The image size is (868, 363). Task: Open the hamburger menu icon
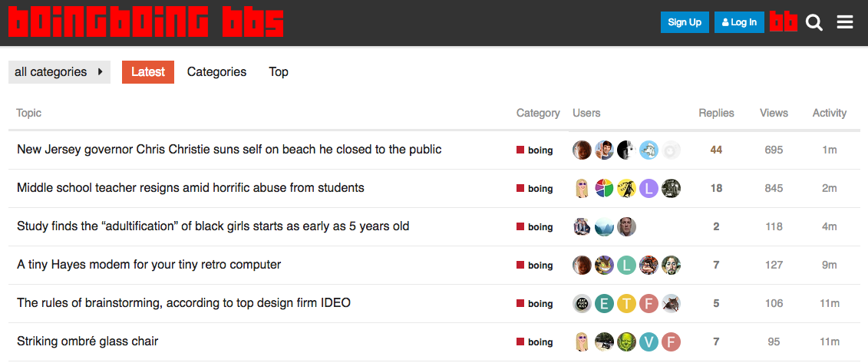pyautogui.click(x=845, y=22)
